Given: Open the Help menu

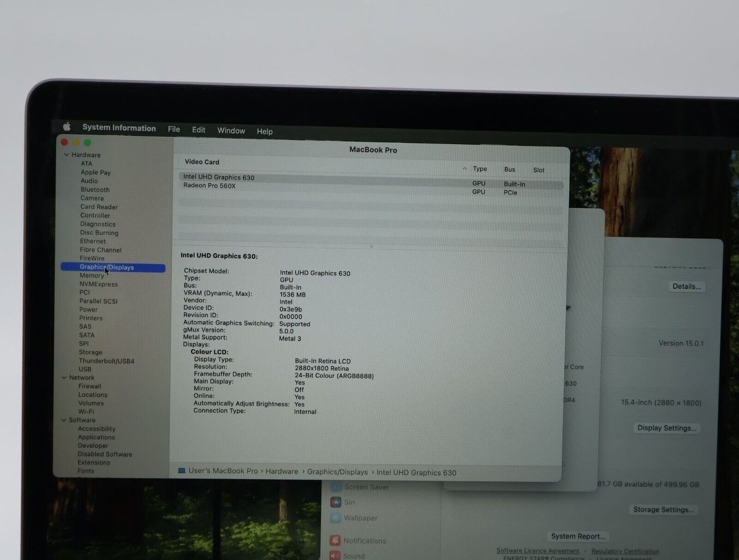Looking at the screenshot, I should coord(264,131).
